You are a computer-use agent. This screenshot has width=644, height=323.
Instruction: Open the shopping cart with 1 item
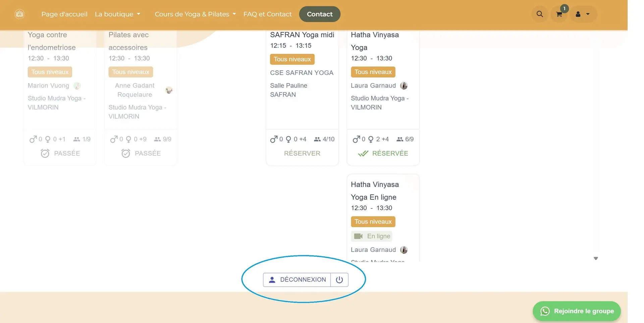pos(559,14)
